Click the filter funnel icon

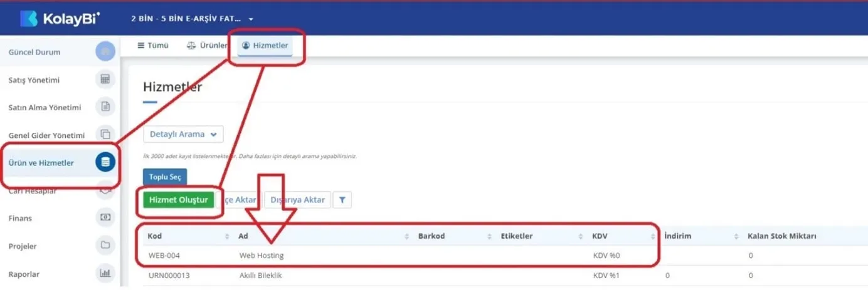(342, 200)
